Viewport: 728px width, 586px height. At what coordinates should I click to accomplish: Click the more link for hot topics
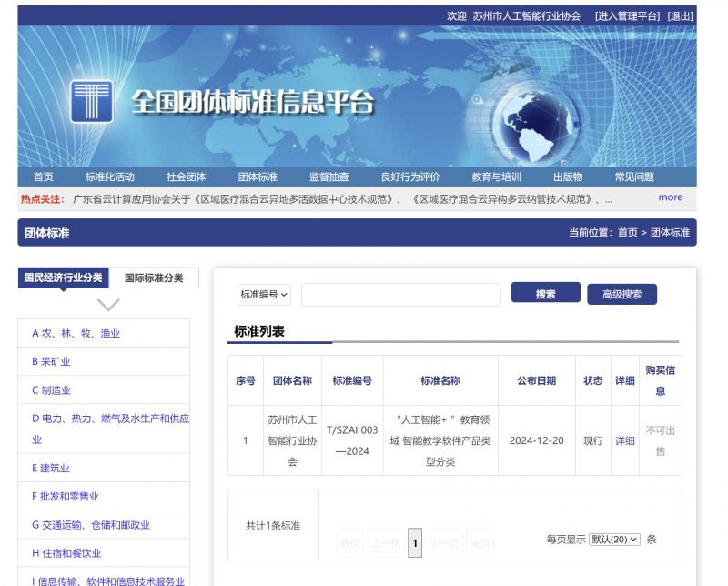tap(671, 197)
